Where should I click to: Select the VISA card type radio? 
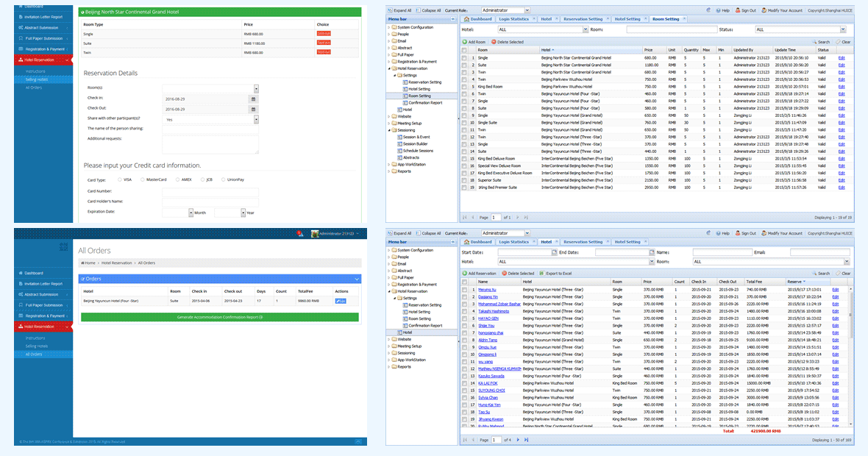pos(120,180)
